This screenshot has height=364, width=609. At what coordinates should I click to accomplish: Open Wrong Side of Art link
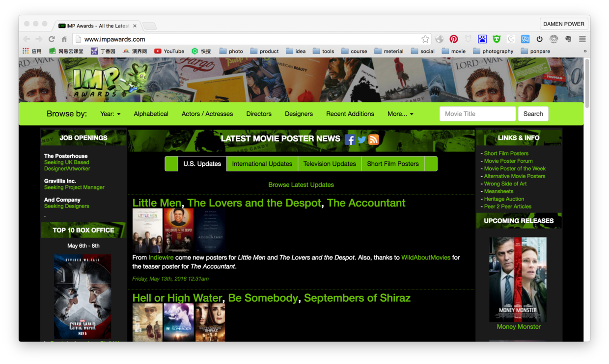click(505, 183)
